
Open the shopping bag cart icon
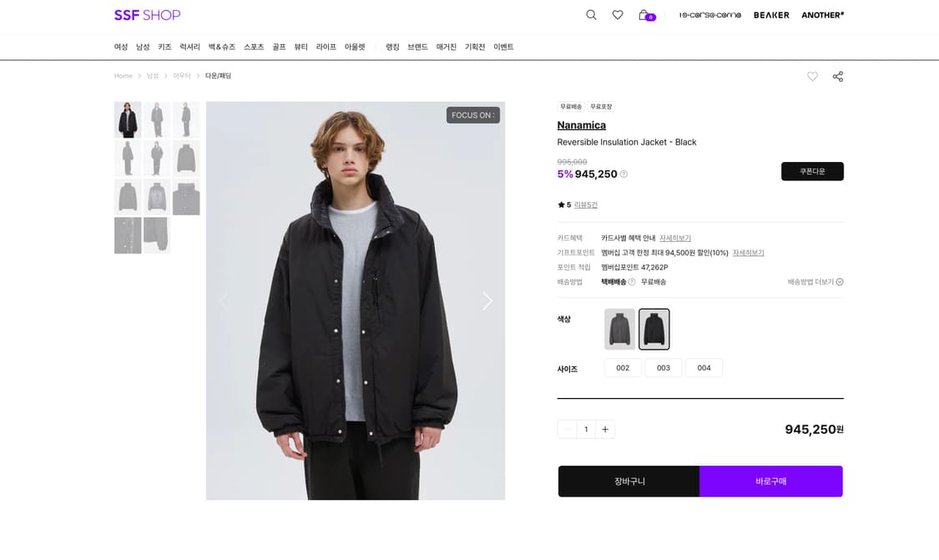(x=644, y=15)
